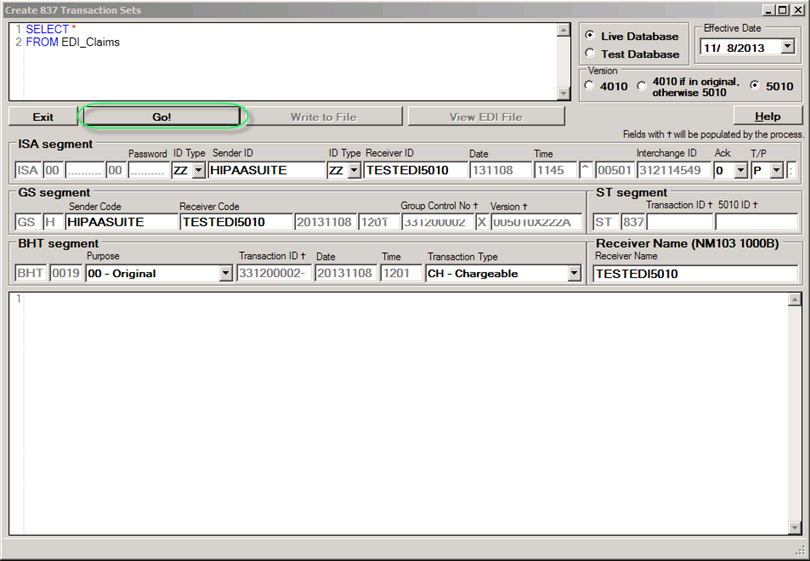
Task: Click the GS Receiver Code field
Action: click(235, 222)
